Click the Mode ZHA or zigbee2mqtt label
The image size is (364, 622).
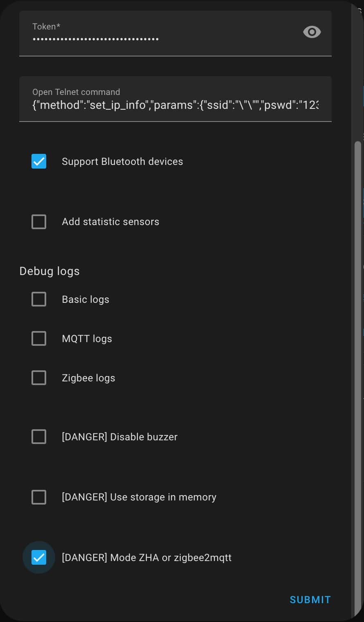[x=146, y=557]
